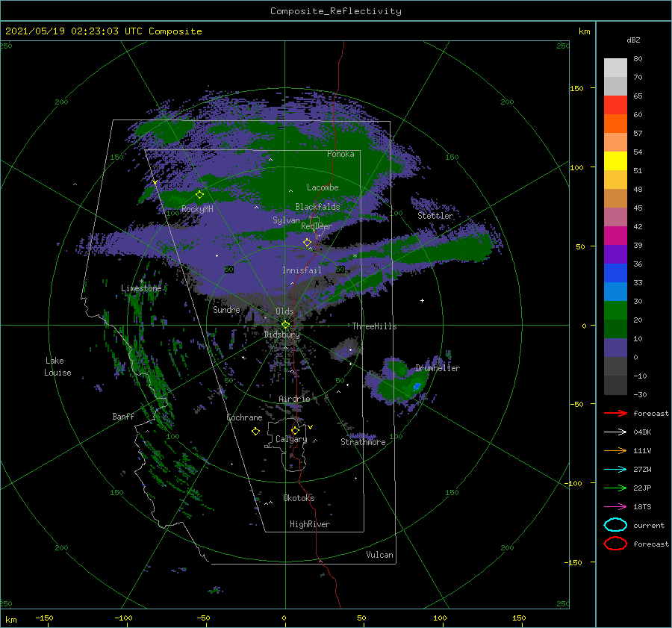Click the Cochrane town label
672x628 pixels.
pyautogui.click(x=244, y=417)
